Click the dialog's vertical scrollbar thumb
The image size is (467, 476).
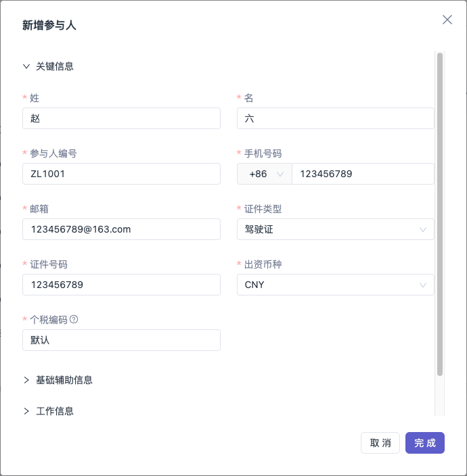point(440,214)
